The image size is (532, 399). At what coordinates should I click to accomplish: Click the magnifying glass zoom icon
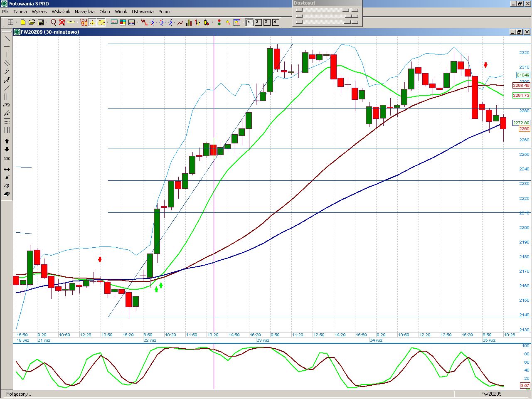(53, 22)
